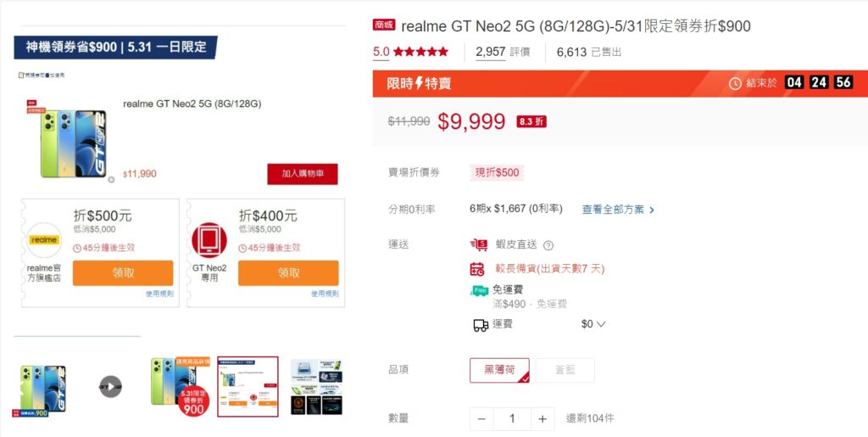Expand the 運費 $0 shipping fee dropdown
Viewport: 868px width, 437px height.
point(594,324)
